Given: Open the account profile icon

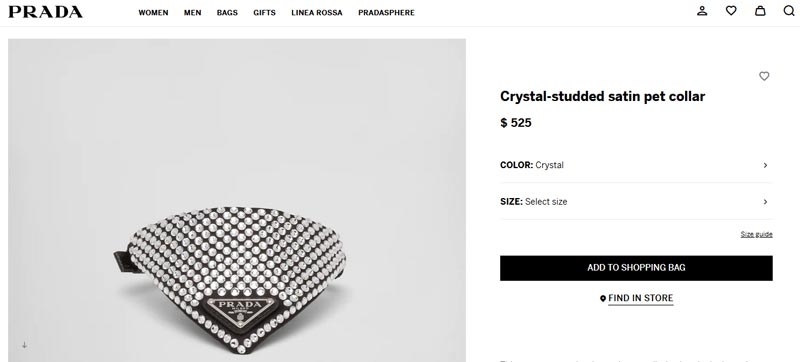Looking at the screenshot, I should point(702,11).
